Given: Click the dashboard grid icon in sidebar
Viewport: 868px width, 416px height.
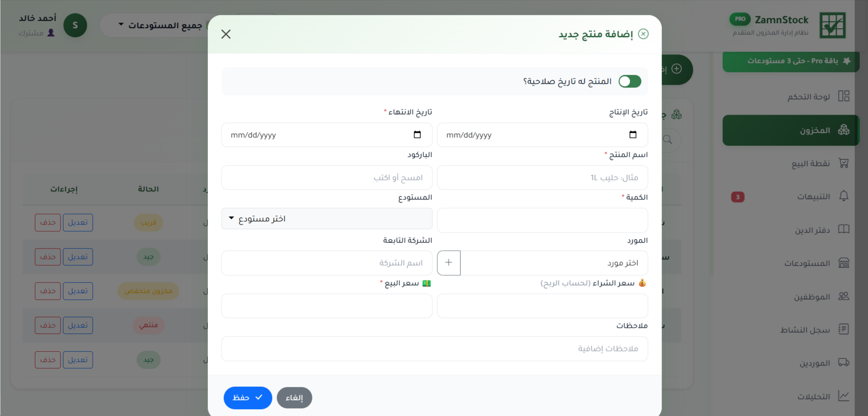Looking at the screenshot, I should (843, 96).
